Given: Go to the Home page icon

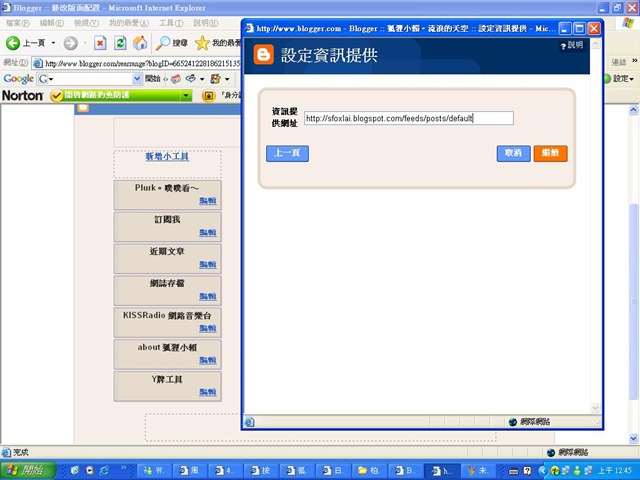Looking at the screenshot, I should click(x=140, y=43).
